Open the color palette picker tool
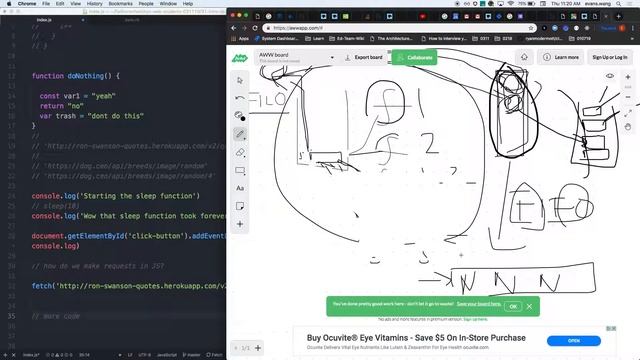This screenshot has height=360, width=640. (240, 116)
